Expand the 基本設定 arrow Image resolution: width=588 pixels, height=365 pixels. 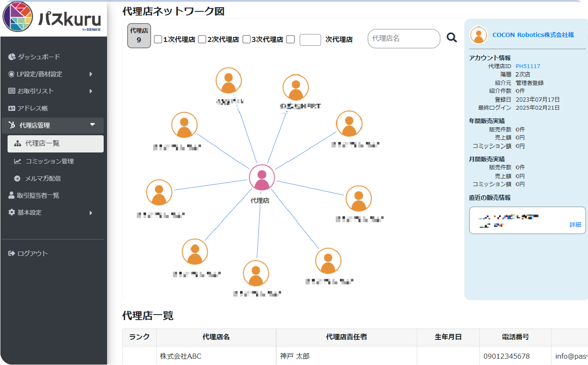(x=91, y=213)
